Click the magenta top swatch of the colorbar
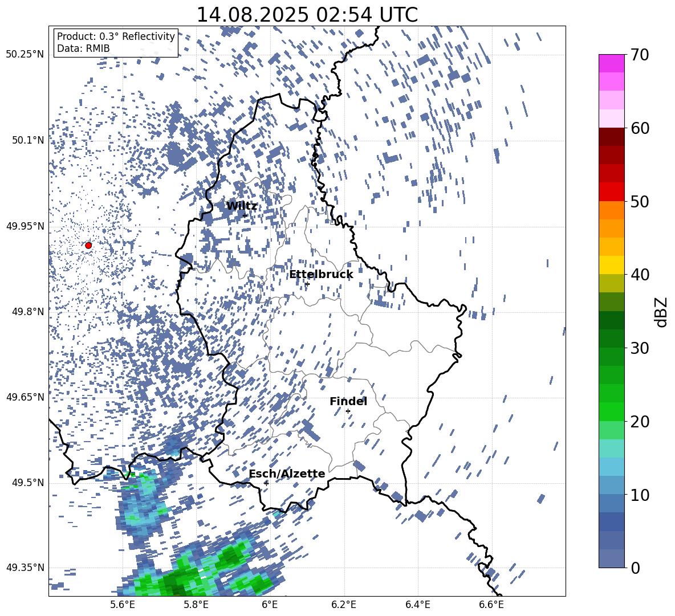Screen dimensions: 675x616 coord(611,63)
